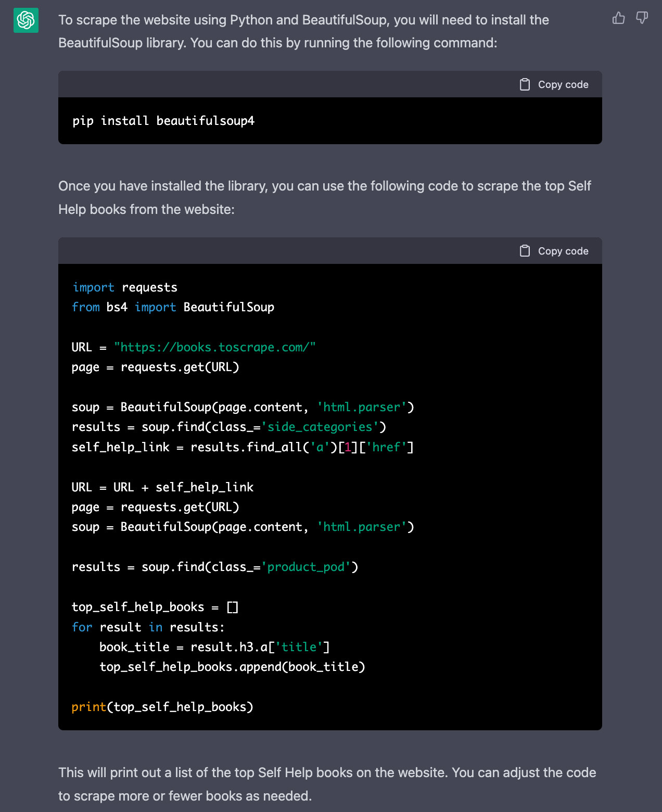
Task: Click the book_title assignment line
Action: tap(214, 647)
